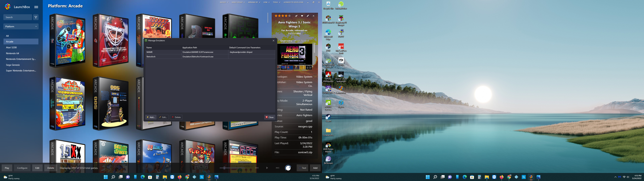644x181 pixels.
Task: Open Recycle Bin on the desktop
Action: point(328,6)
